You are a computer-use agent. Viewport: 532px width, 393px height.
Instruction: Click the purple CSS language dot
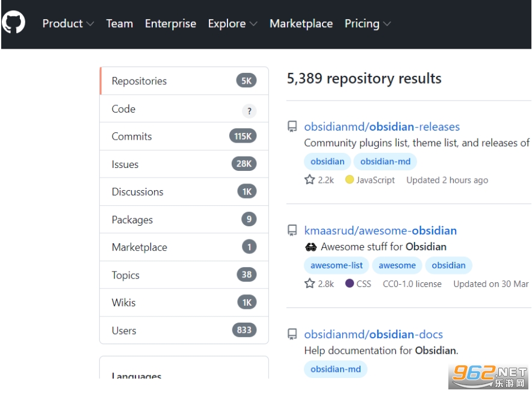click(350, 283)
